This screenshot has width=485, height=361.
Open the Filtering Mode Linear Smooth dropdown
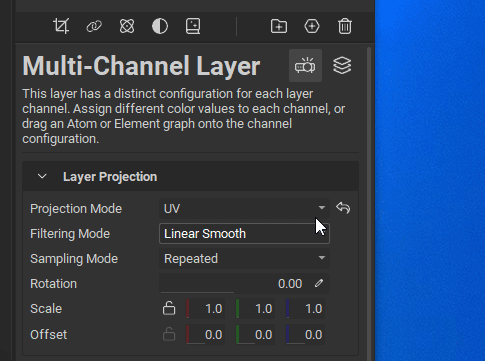point(244,233)
